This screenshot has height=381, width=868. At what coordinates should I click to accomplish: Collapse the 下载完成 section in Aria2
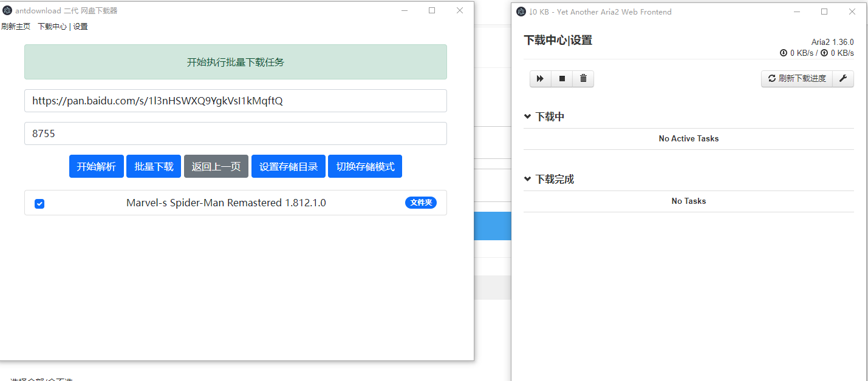coord(527,179)
